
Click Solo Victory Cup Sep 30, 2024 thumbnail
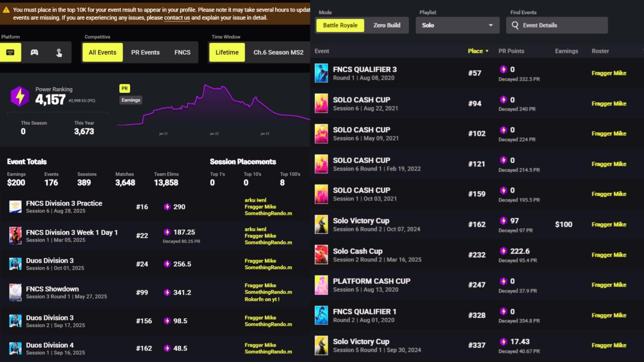pyautogui.click(x=321, y=345)
